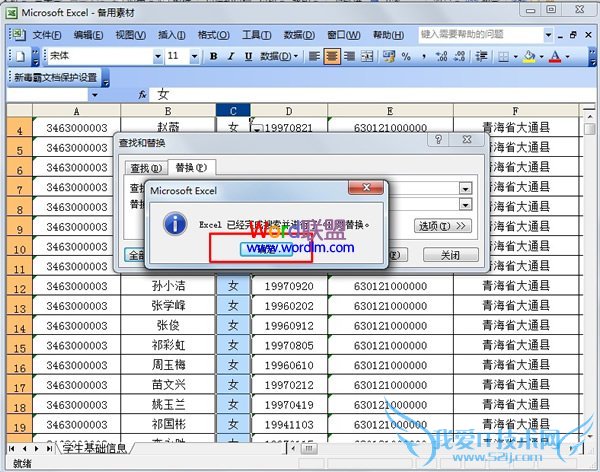Open the 数据(D) toolbar dropdown
The height and width of the screenshot is (472, 600).
coord(279,57)
